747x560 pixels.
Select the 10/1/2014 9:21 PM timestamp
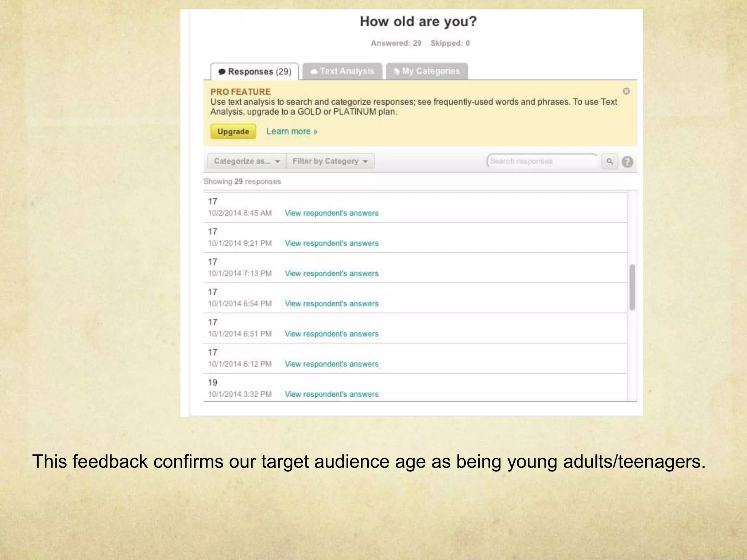point(240,244)
